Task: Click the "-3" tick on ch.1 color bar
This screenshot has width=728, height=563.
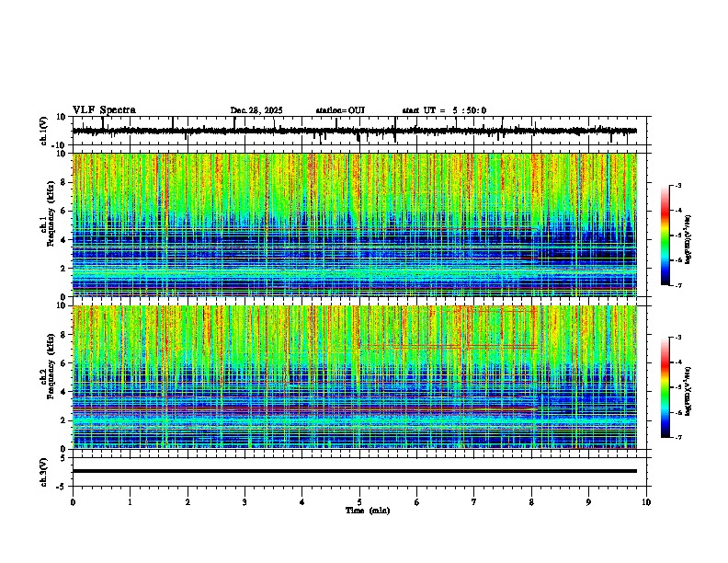Action: coord(677,186)
